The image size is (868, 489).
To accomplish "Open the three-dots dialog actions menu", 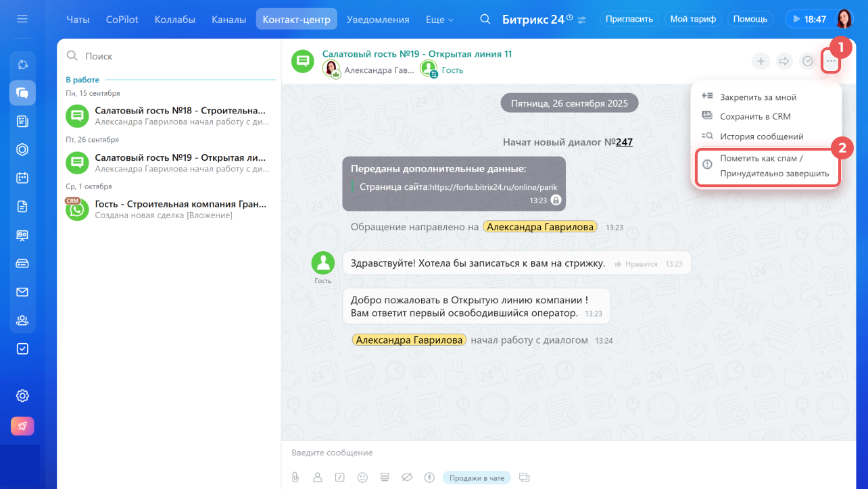I will click(x=831, y=61).
